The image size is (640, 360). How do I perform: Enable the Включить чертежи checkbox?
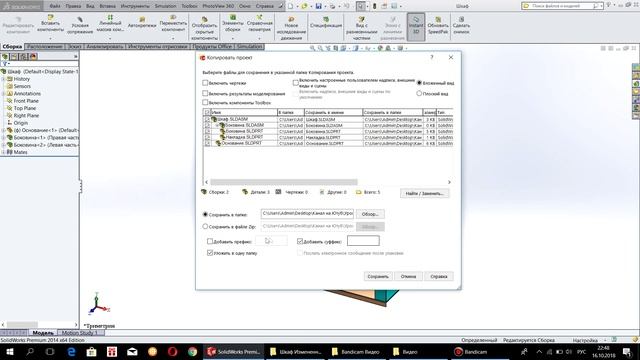[x=205, y=83]
